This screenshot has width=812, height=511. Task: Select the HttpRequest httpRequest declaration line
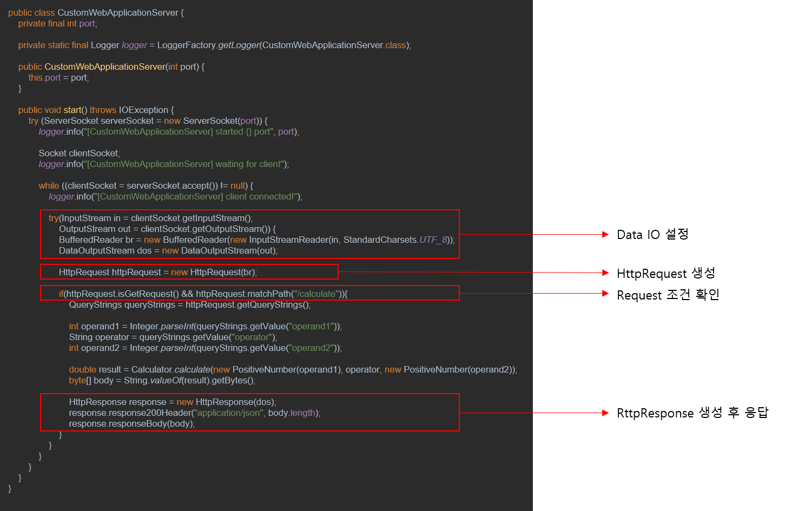click(x=159, y=272)
